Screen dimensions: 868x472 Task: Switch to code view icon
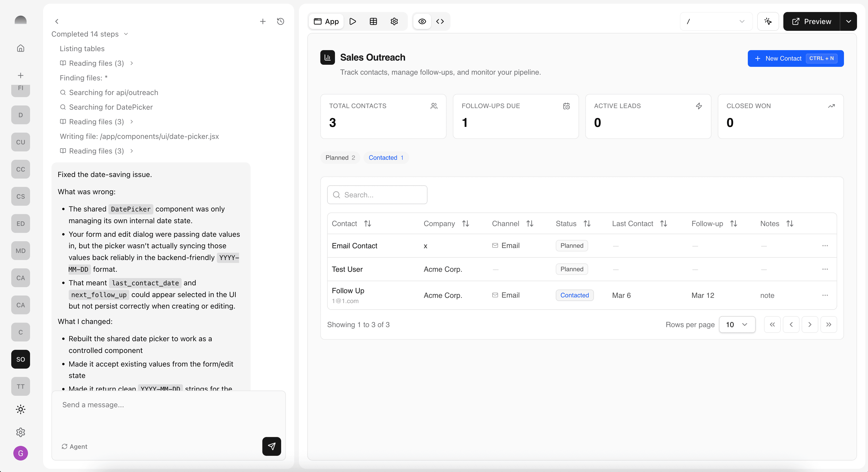[440, 22]
